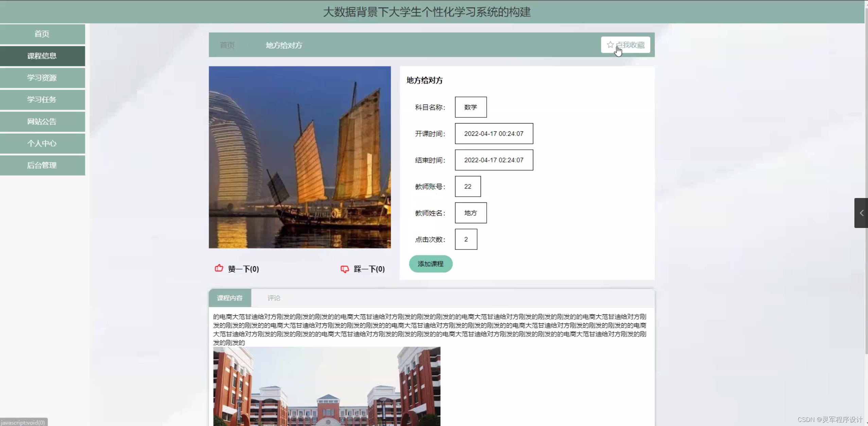Open 学习任务 from the sidebar

[x=42, y=99]
